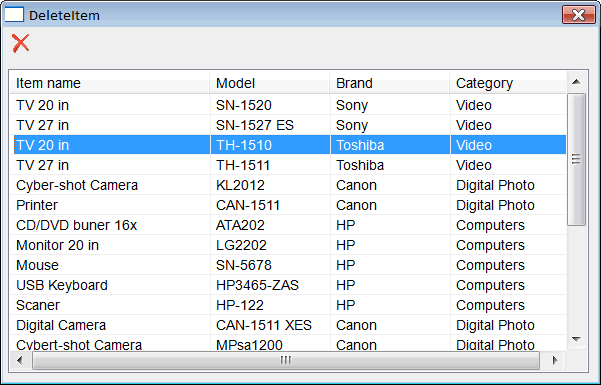601x385 pixels.
Task: Click the horizontal scrollbar left arrow
Action: [x=20, y=360]
